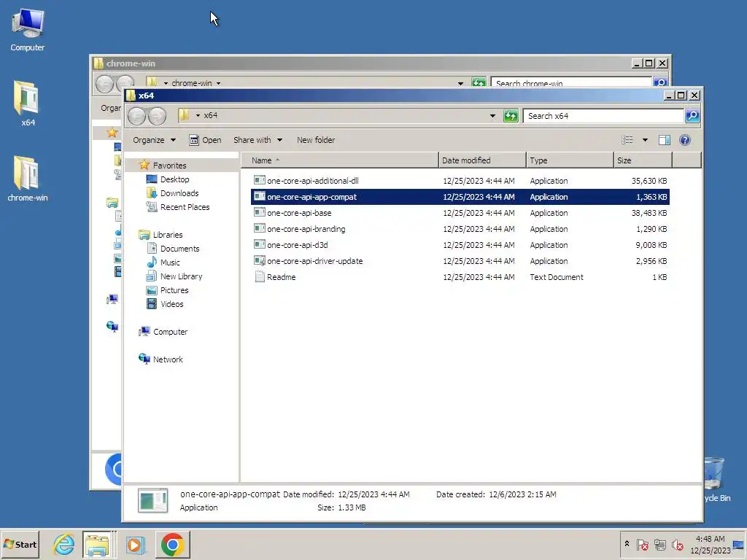Click the search magnifier in x64 window
Screen dimensions: 747x560
click(692, 116)
